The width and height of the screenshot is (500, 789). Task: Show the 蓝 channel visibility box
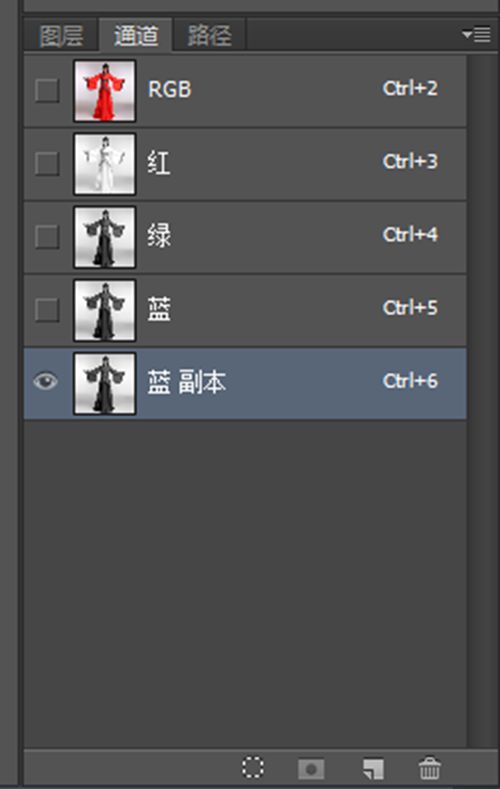click(x=47, y=309)
